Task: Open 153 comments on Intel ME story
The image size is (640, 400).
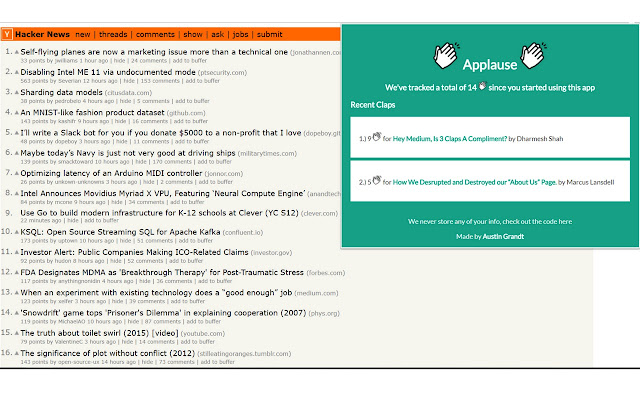Action: pos(160,81)
